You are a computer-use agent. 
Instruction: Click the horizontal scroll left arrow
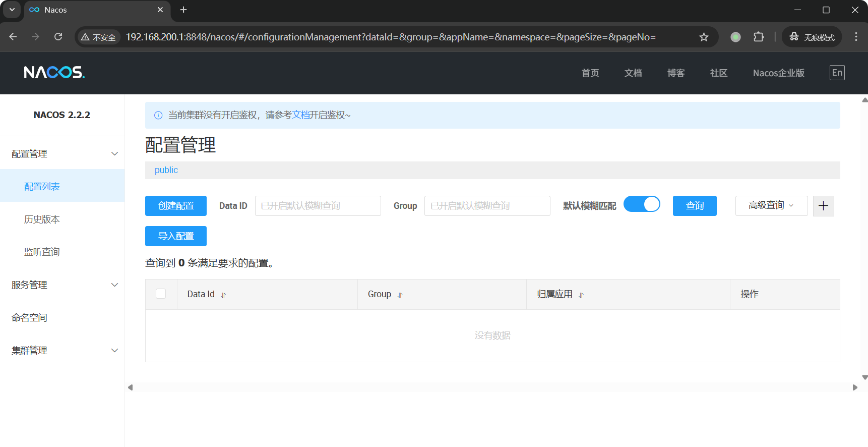coord(130,387)
